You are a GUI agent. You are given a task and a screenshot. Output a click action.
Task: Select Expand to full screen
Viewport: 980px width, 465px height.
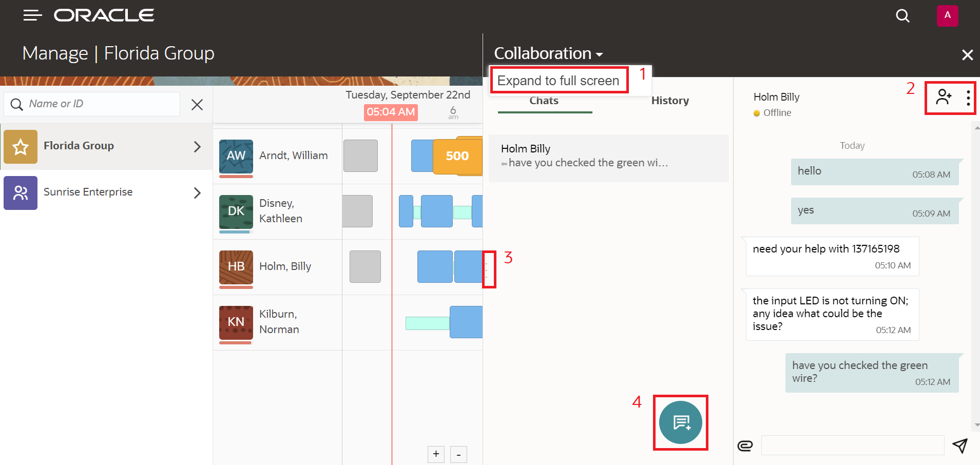coord(559,80)
